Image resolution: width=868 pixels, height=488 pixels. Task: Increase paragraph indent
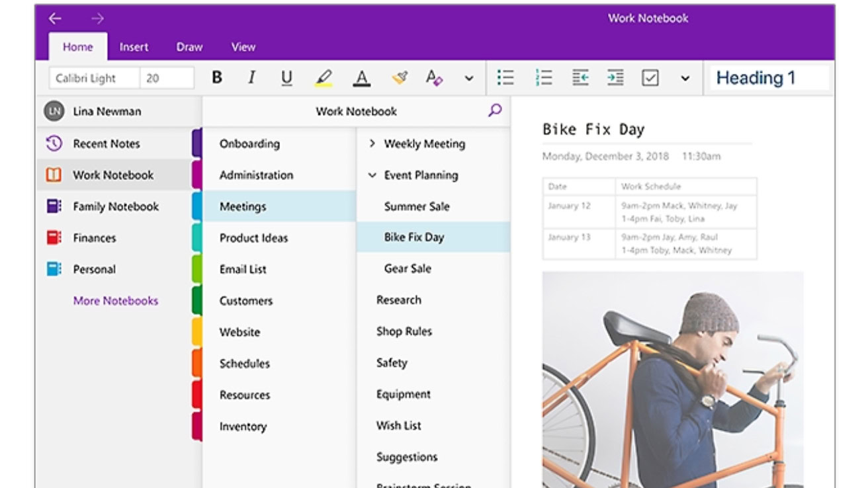615,78
